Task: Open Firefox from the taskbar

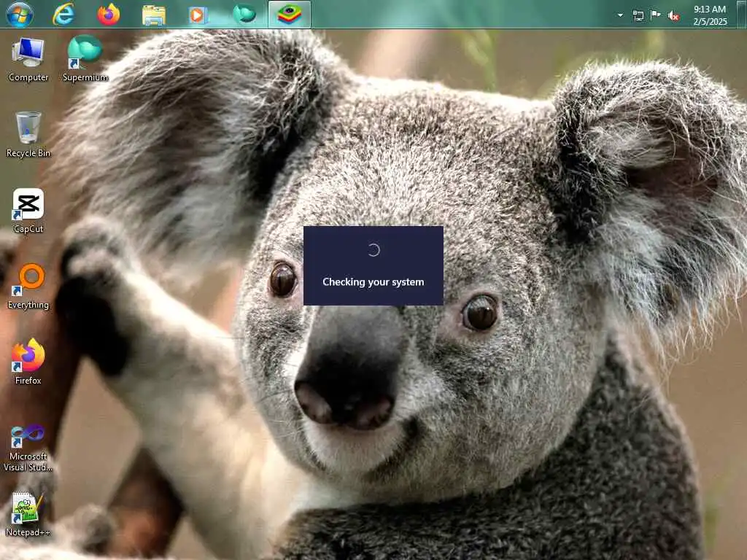Action: tap(109, 14)
